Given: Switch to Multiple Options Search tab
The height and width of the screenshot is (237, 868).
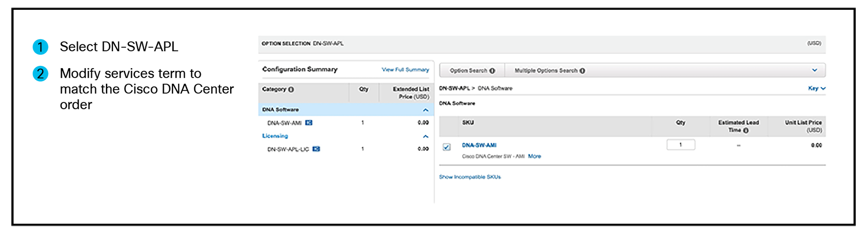Looking at the screenshot, I should (550, 70).
